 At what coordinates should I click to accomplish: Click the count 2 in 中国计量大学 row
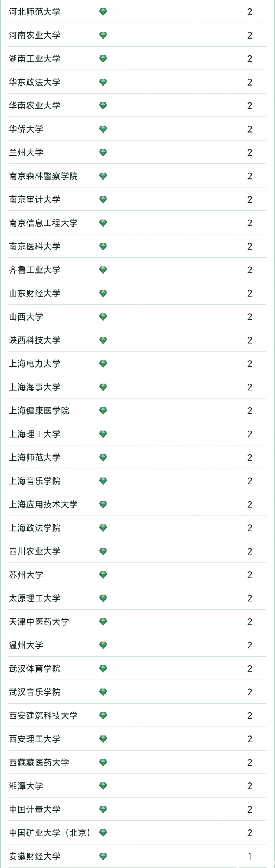pyautogui.click(x=250, y=809)
